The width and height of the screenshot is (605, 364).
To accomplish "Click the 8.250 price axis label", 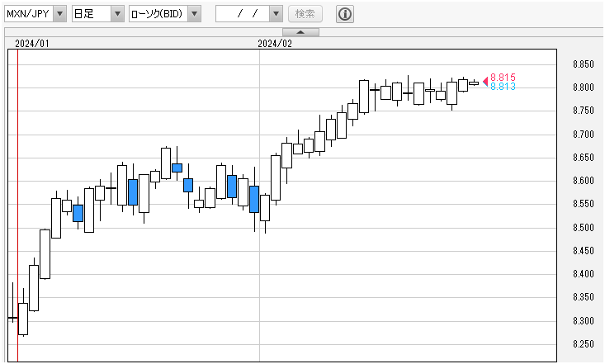I will point(583,344).
